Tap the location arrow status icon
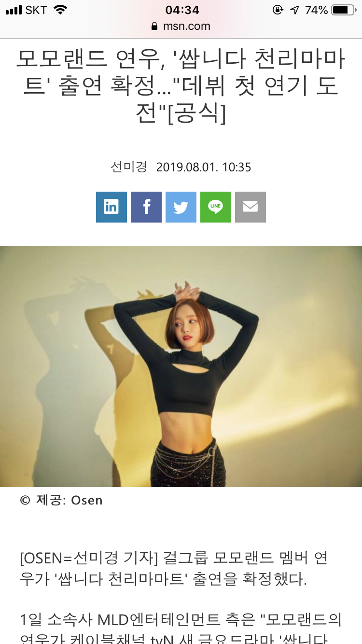The height and width of the screenshot is (644, 362). coord(294,10)
